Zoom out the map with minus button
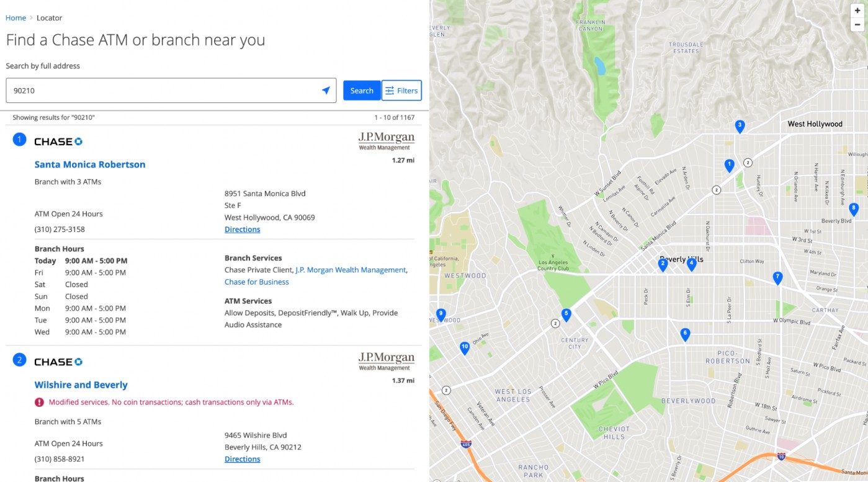This screenshot has height=482, width=868. tap(857, 25)
